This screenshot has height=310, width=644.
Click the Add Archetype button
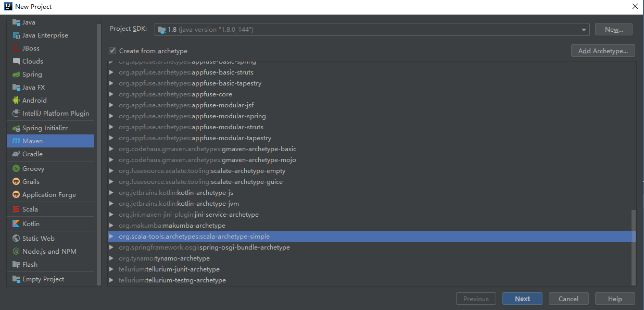(x=603, y=51)
